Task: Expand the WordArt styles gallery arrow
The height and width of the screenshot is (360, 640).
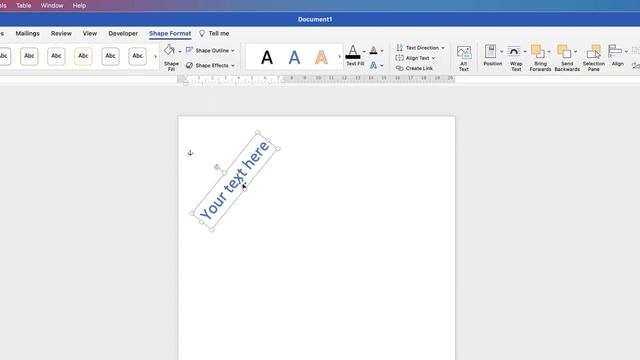Action: click(339, 56)
